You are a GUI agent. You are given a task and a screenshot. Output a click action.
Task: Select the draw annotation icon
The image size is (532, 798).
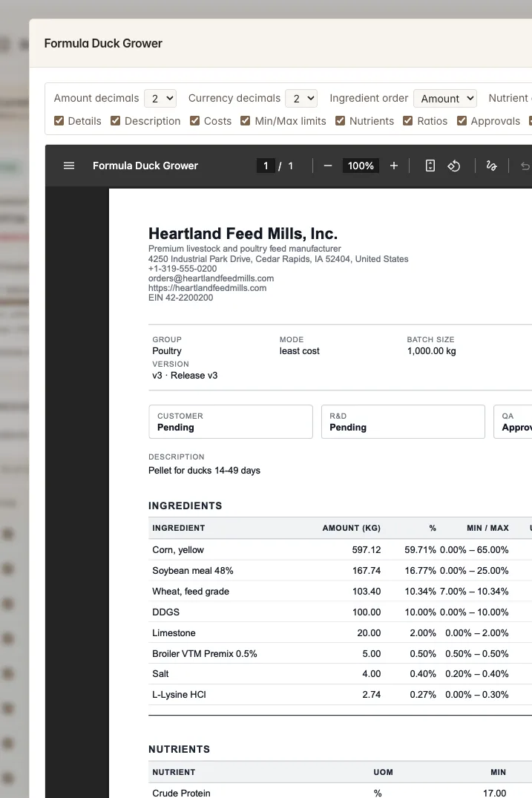(x=491, y=166)
